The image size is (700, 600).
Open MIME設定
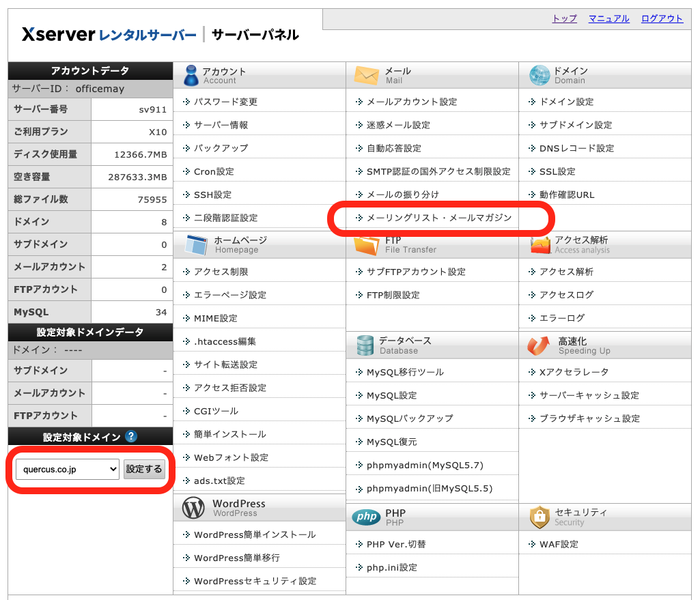(216, 318)
